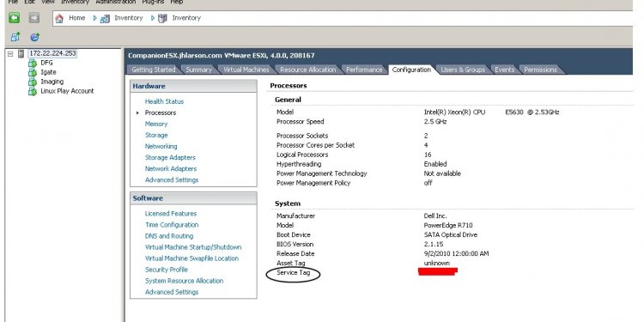Viewport: 644px width, 322px height.
Task: Click the Hyperthreading Enabled value
Action: tap(435, 164)
